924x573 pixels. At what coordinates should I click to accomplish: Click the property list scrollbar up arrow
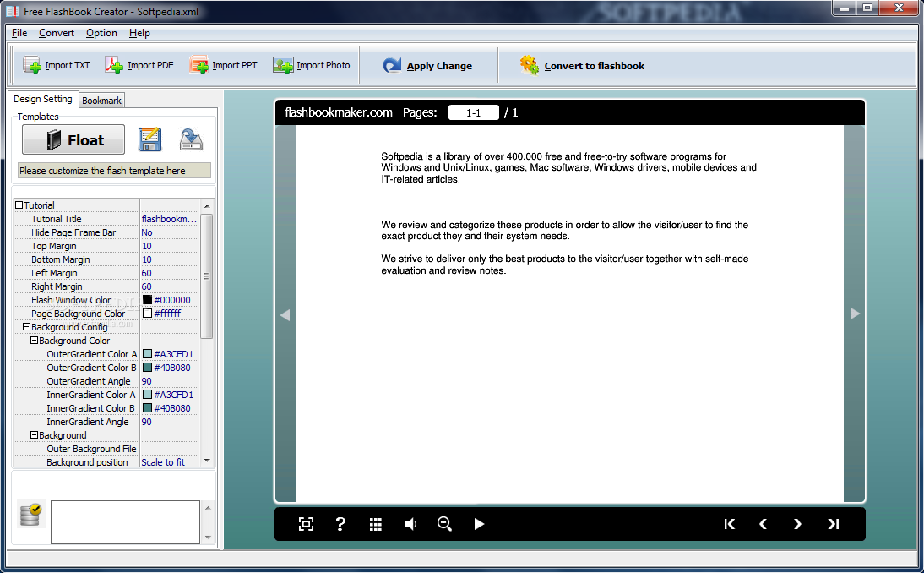207,205
